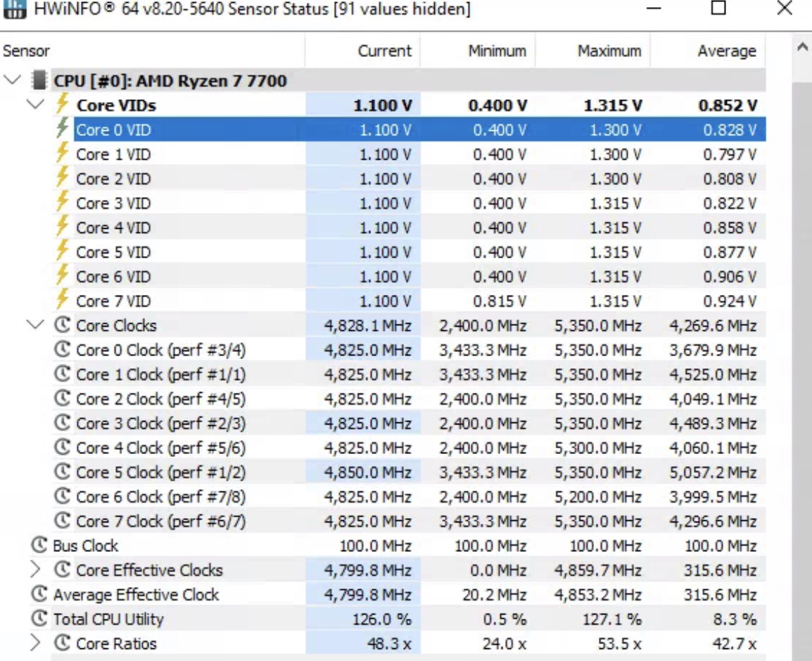Click the clock icon for Core 0 Clock
This screenshot has height=661, width=812.
pos(62,349)
